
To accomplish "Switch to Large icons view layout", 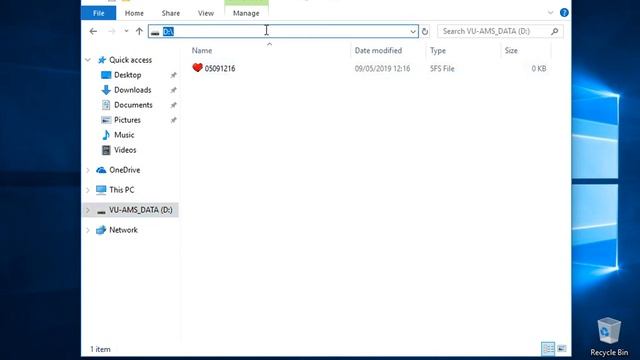I will [562, 349].
